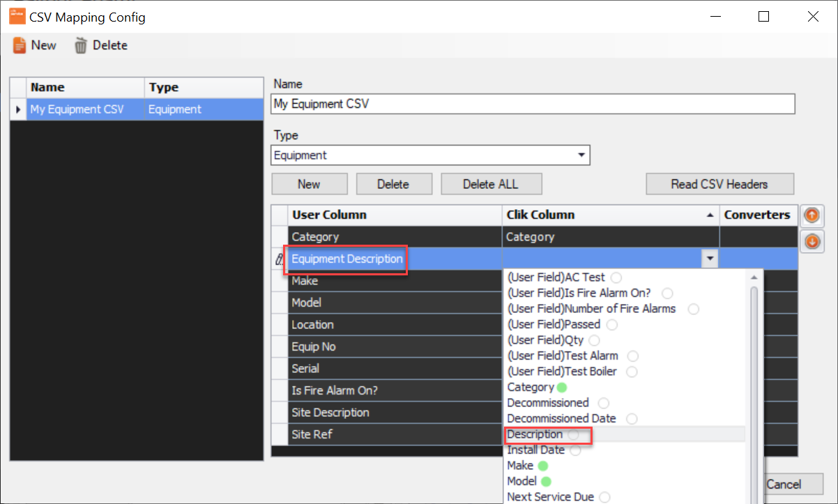Click the dropdown list scroll up arrow

point(753,277)
